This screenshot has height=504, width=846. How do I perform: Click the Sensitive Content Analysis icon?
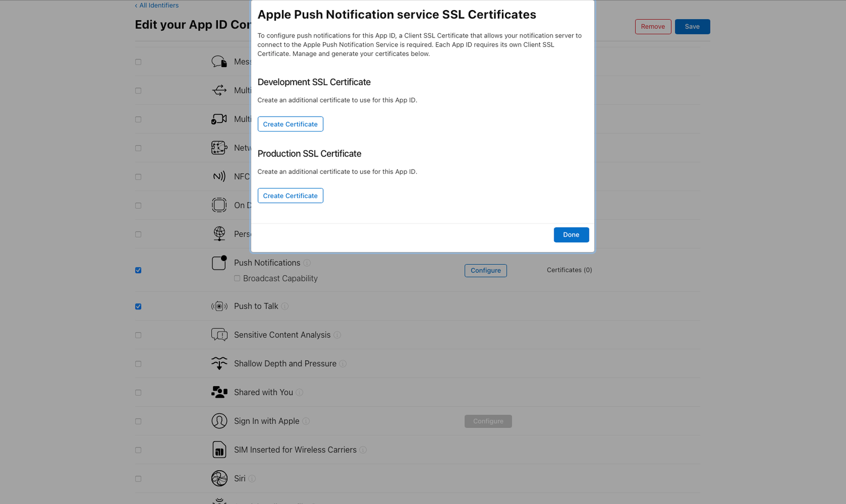[219, 335]
